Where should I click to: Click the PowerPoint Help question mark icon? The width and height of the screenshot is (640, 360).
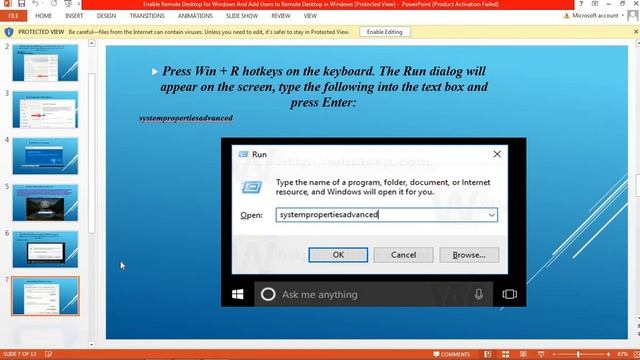pos(581,4)
